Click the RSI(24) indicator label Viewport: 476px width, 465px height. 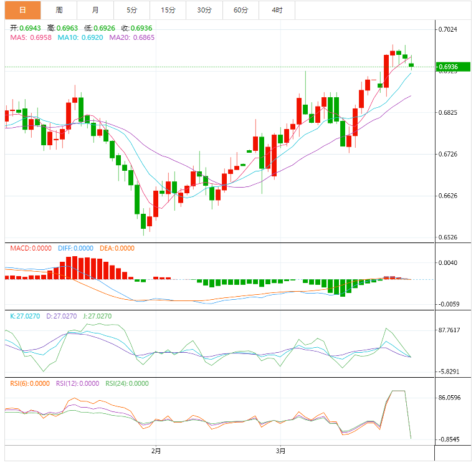point(127,383)
